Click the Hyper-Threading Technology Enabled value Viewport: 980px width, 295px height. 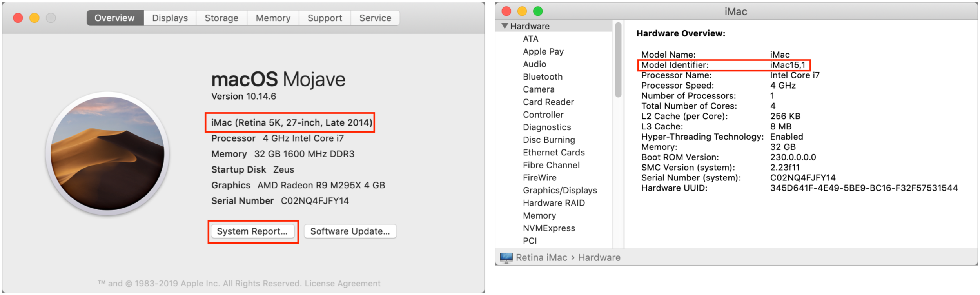click(x=786, y=137)
